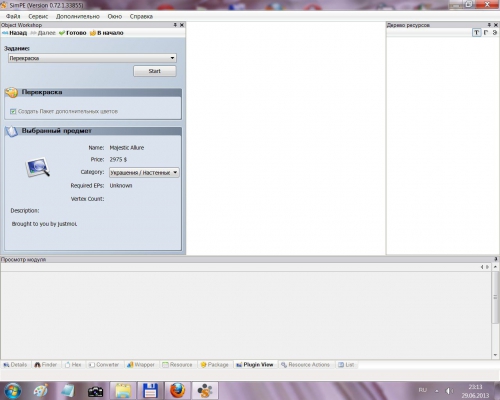
Task: Open the Сервис menu
Action: click(x=38, y=16)
